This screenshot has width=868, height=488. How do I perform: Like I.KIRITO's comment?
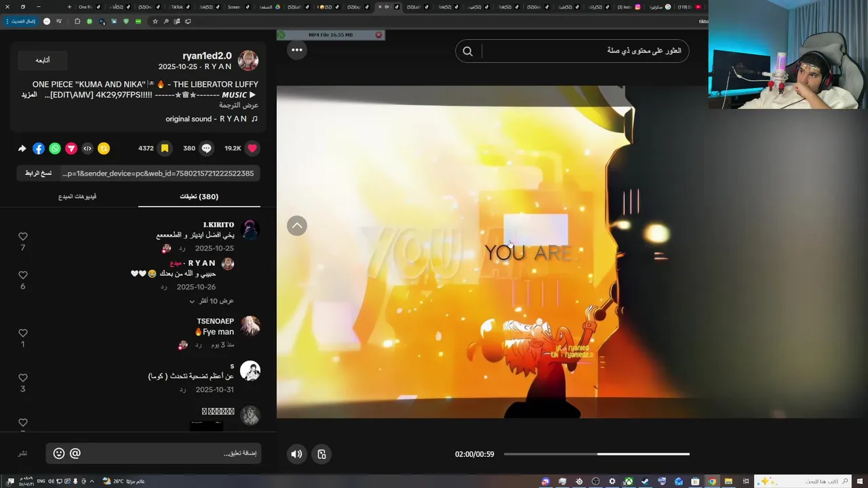(x=22, y=237)
